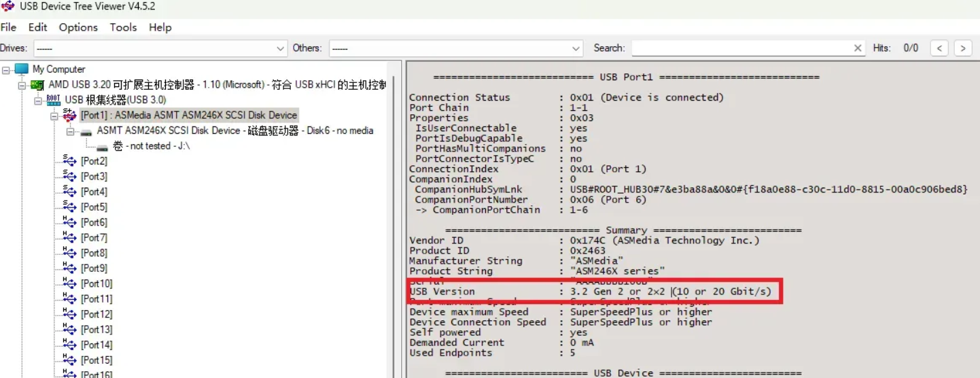
Task: Open the Drives dropdown list
Action: [x=281, y=48]
